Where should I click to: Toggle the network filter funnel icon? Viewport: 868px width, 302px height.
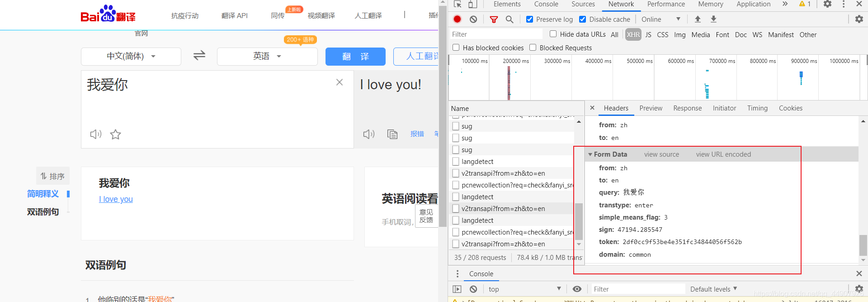click(x=494, y=19)
